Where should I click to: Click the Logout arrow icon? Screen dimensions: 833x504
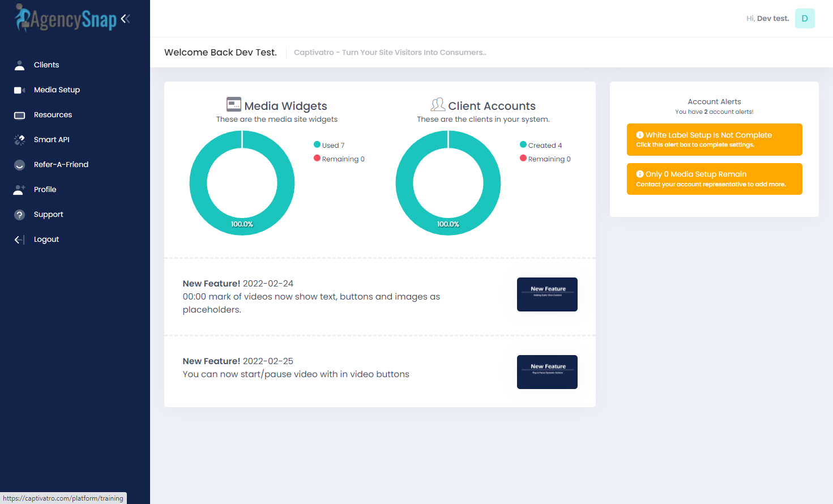(x=19, y=240)
